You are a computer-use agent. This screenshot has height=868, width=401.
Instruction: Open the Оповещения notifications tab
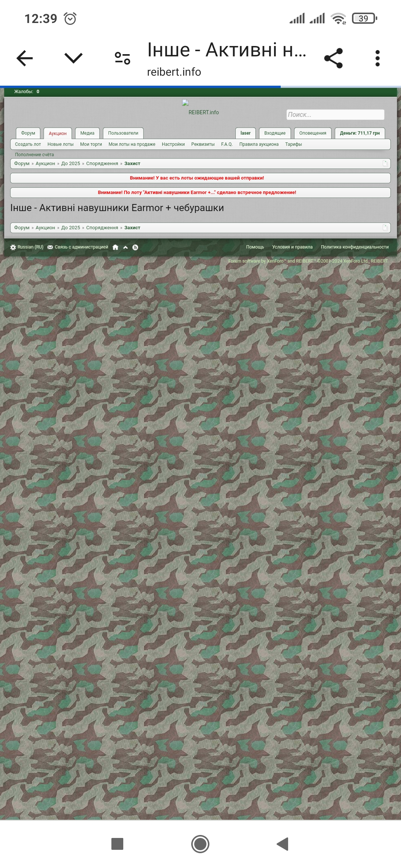313,133
